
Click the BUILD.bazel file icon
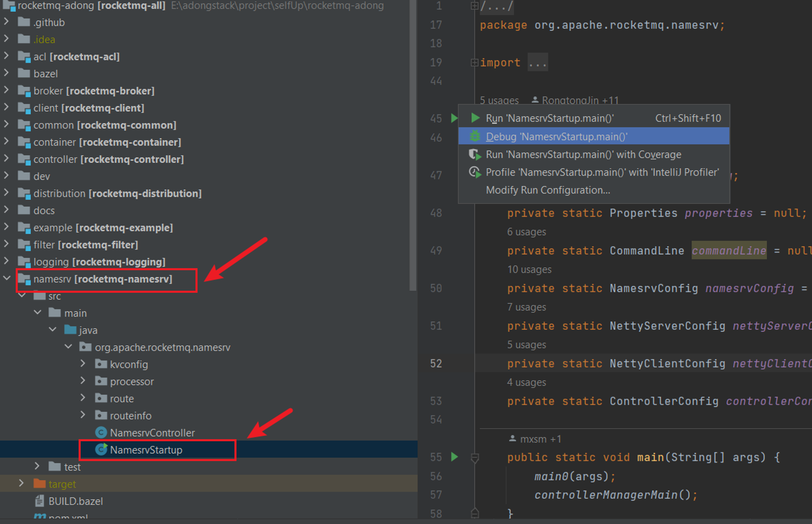[39, 501]
